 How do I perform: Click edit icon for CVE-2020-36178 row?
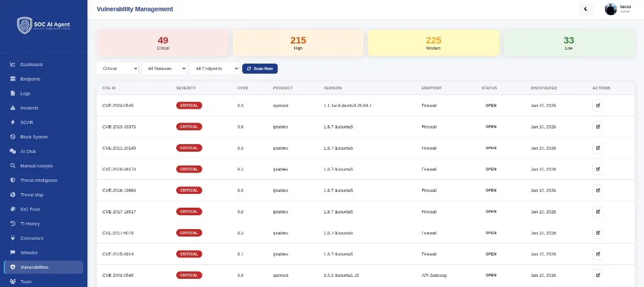[598, 169]
